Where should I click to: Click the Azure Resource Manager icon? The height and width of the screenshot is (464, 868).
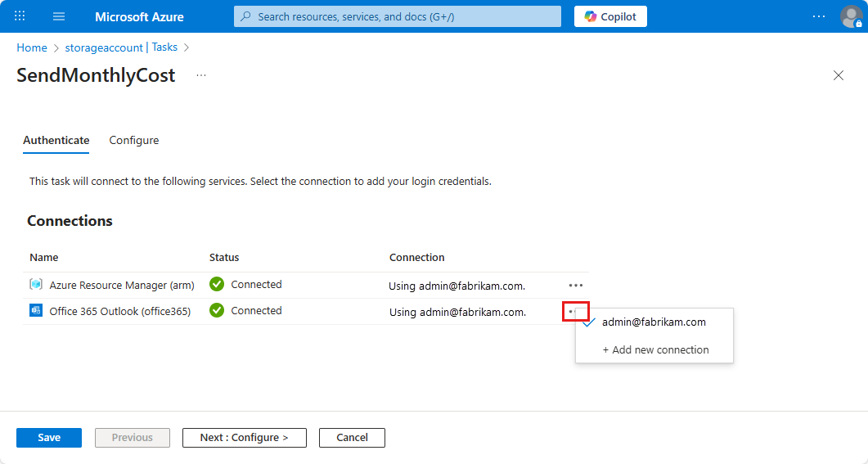click(x=36, y=285)
